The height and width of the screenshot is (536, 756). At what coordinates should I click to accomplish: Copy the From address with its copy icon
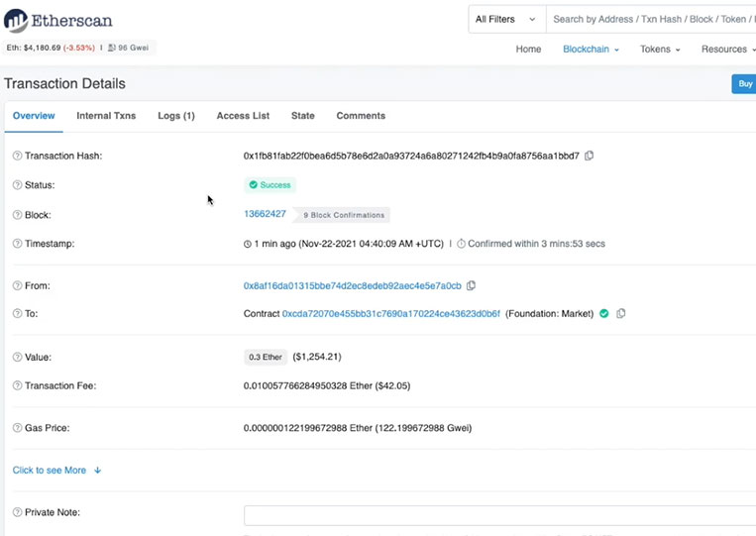point(471,285)
